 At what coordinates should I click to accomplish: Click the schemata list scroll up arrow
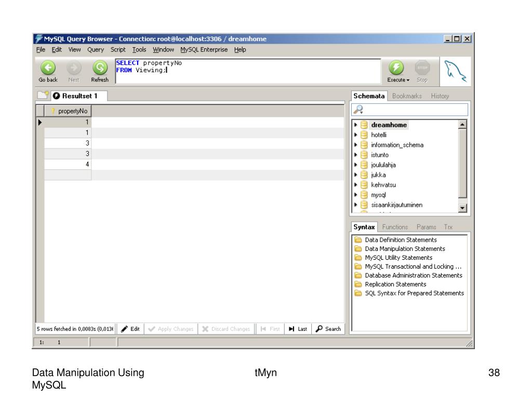(x=462, y=125)
